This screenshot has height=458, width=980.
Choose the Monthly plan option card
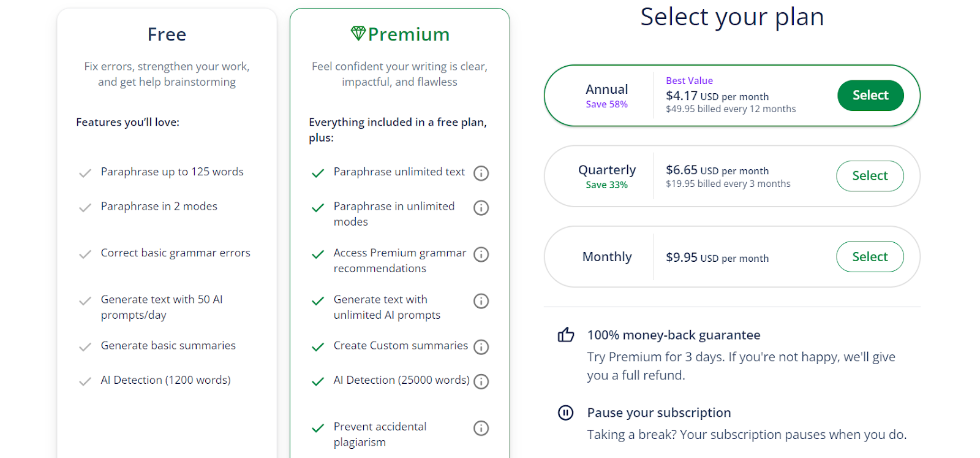606,257
